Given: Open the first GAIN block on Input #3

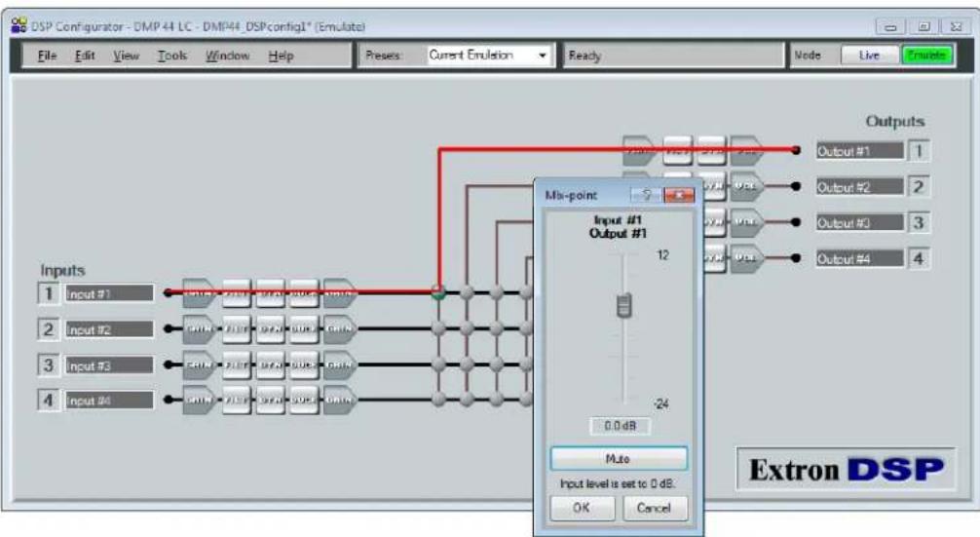Looking at the screenshot, I should (x=198, y=364).
